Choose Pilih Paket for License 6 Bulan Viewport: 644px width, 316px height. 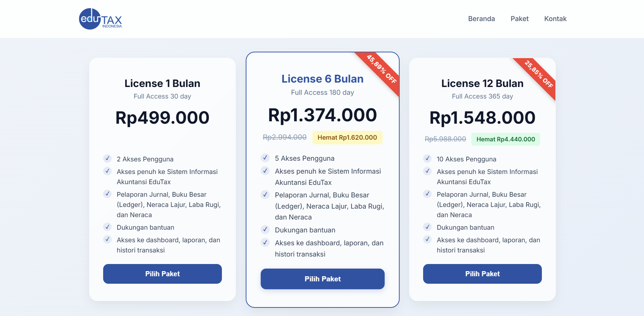(322, 279)
